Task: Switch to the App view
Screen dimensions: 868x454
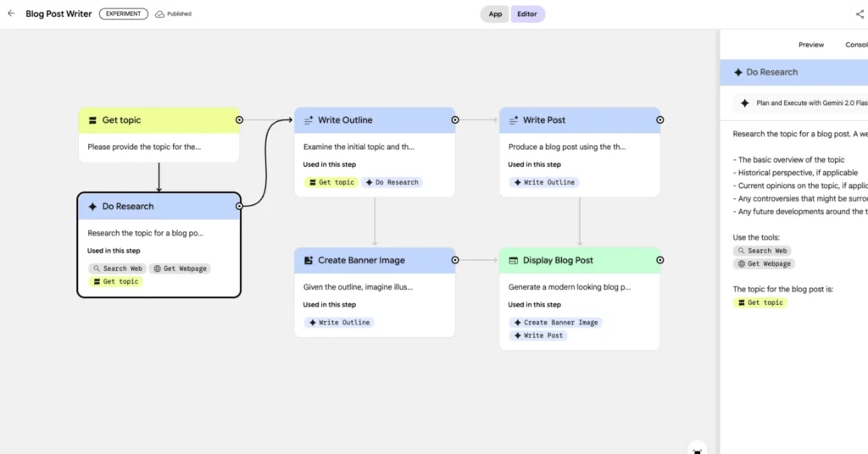Action: coord(495,14)
